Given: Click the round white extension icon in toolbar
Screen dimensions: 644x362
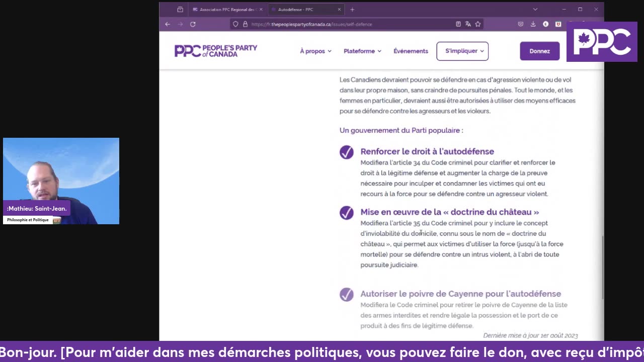Looking at the screenshot, I should tap(545, 24).
